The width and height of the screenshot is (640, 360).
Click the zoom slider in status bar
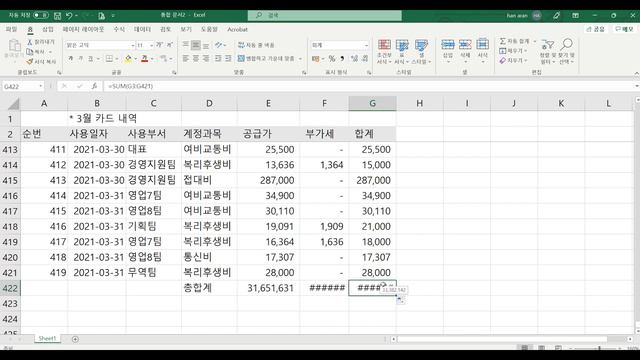[599, 348]
